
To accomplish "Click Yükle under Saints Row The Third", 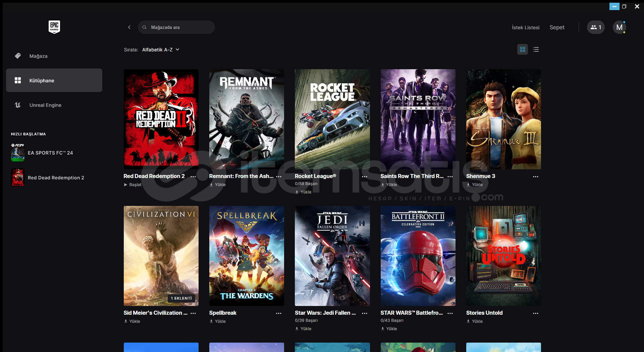I will [389, 185].
